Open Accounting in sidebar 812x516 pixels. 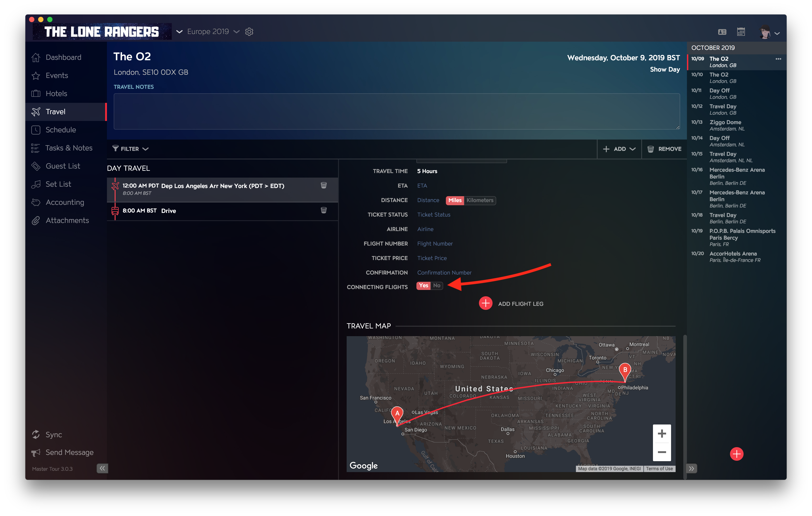point(65,202)
